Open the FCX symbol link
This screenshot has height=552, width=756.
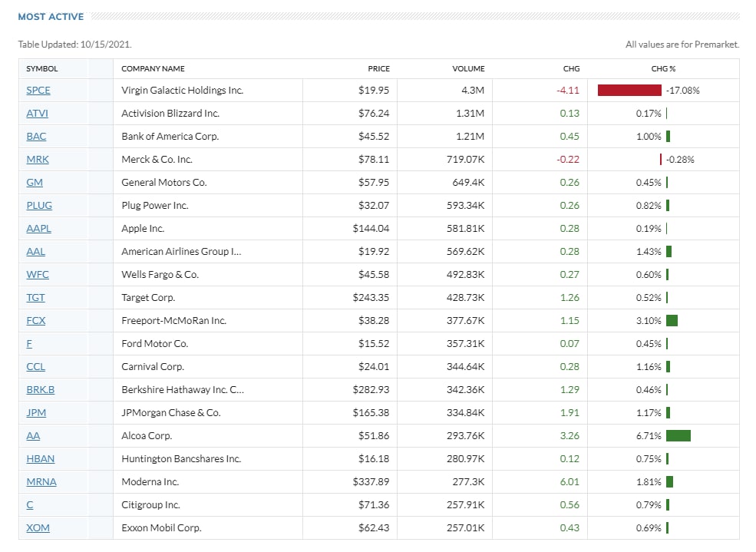pos(35,321)
